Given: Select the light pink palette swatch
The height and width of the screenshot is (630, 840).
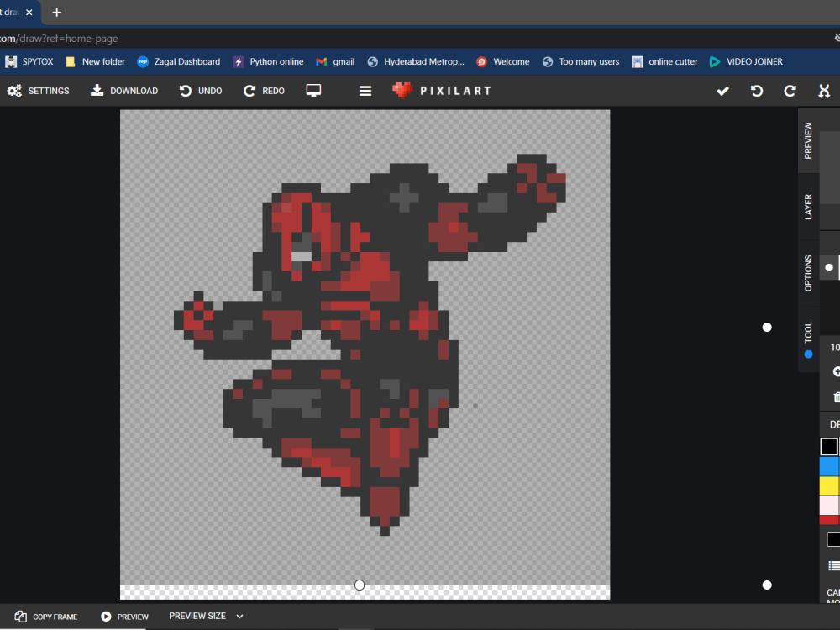Looking at the screenshot, I should 829,506.
